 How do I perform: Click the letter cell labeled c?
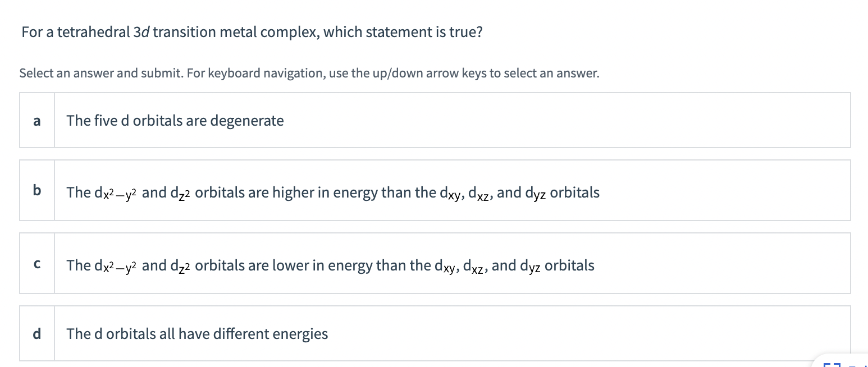point(36,263)
